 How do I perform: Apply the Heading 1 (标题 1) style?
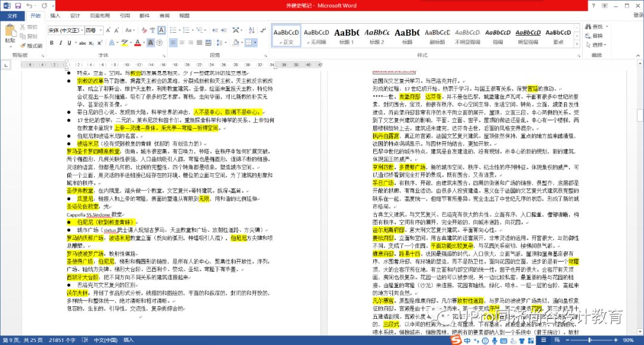(346, 36)
